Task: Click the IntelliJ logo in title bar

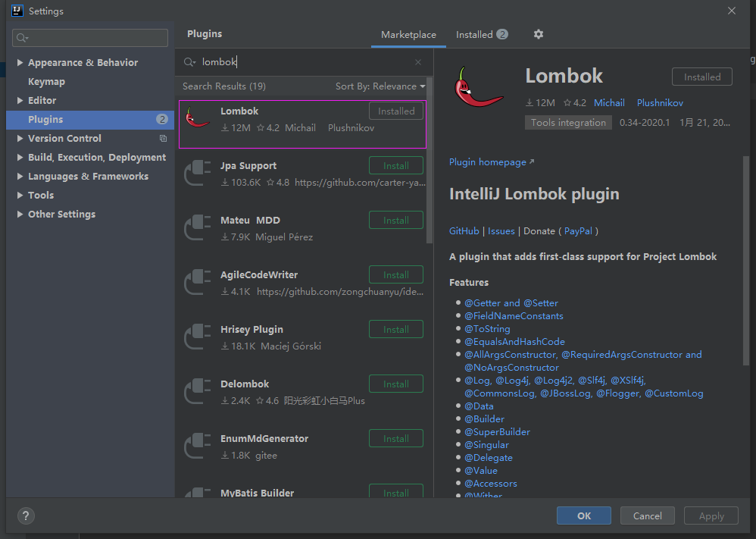Action: pyautogui.click(x=17, y=11)
